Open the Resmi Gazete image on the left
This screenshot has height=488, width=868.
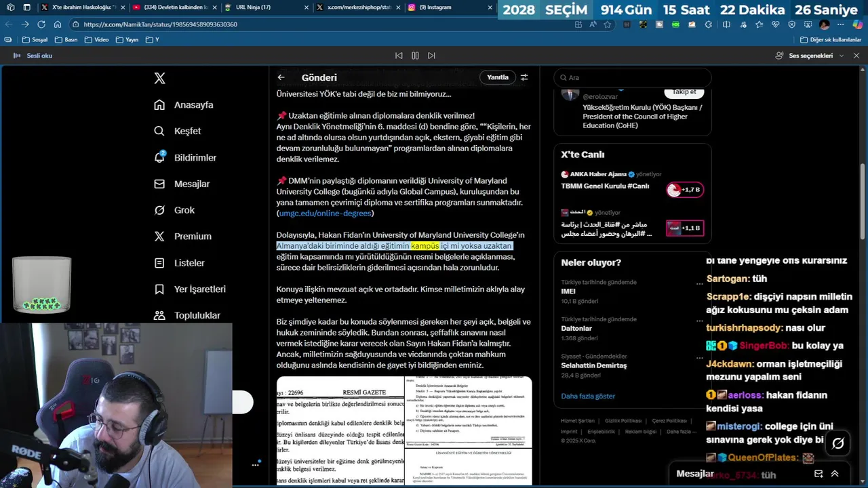339,431
